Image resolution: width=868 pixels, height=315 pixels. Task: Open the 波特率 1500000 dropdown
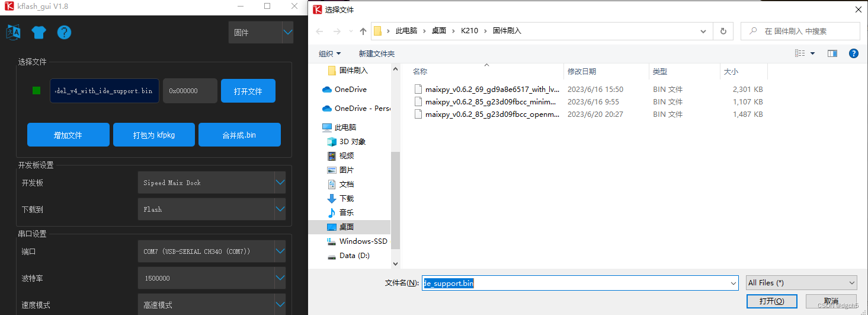(x=212, y=278)
